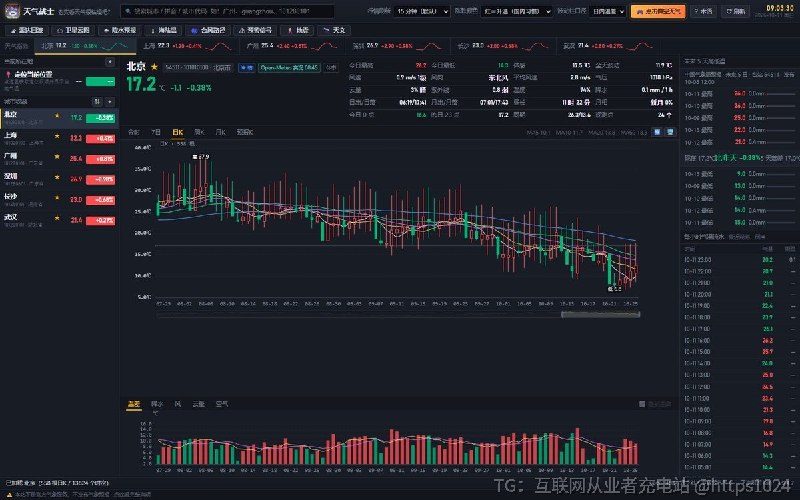Screen dimensions: 800x500
Task: Toggle the star on the 广州 list row
Action: coord(57,157)
